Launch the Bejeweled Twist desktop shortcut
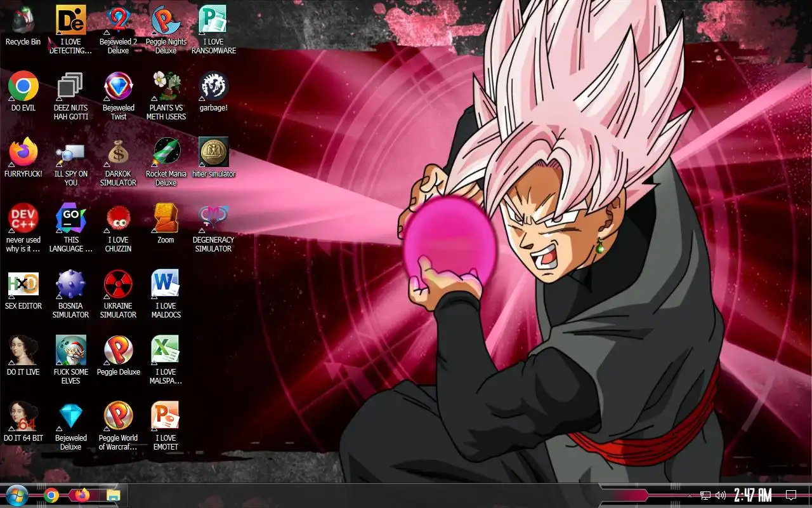Viewport: 812px width, 508px height. [x=118, y=95]
